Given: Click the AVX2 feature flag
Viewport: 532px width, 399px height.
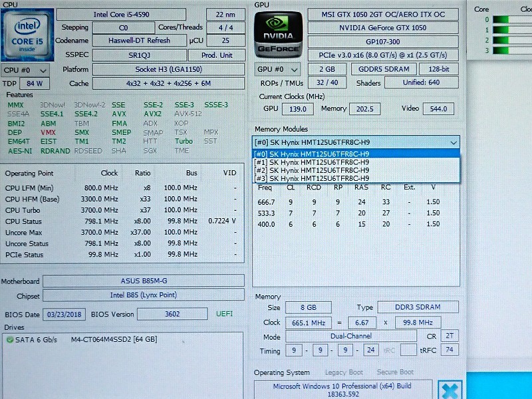Looking at the screenshot, I should pos(153,114).
